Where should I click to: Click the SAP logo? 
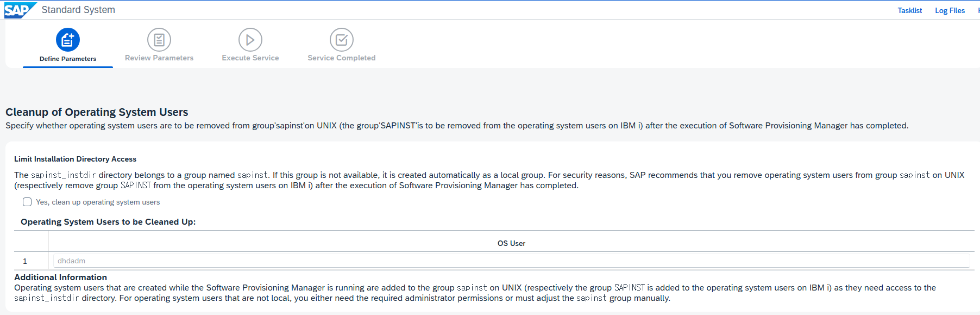[x=20, y=10]
